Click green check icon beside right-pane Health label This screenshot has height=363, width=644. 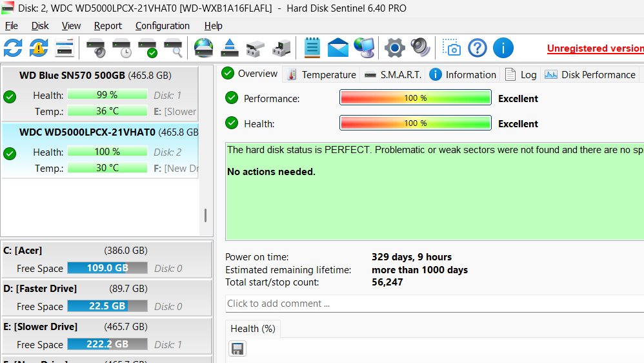point(232,123)
